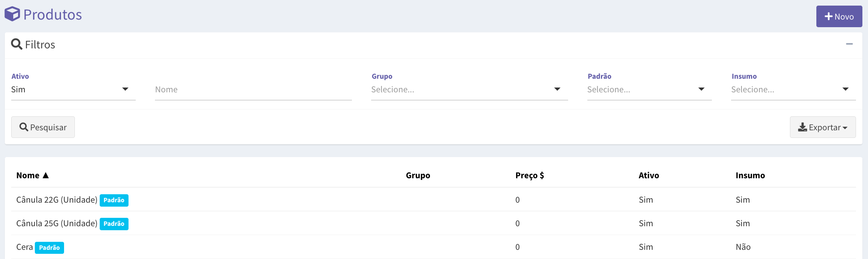Click the Nome ascending sort arrow
This screenshot has height=259, width=868.
(46, 175)
